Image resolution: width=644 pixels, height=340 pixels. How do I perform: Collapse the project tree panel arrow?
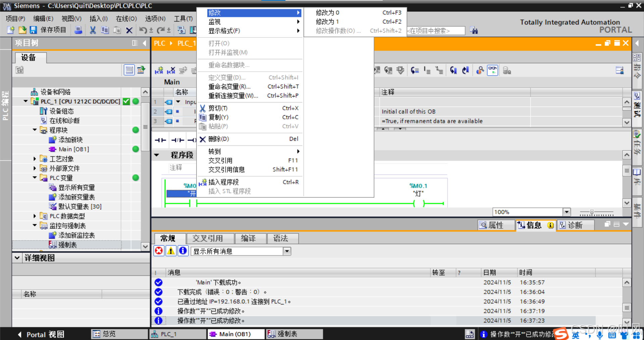(x=145, y=43)
